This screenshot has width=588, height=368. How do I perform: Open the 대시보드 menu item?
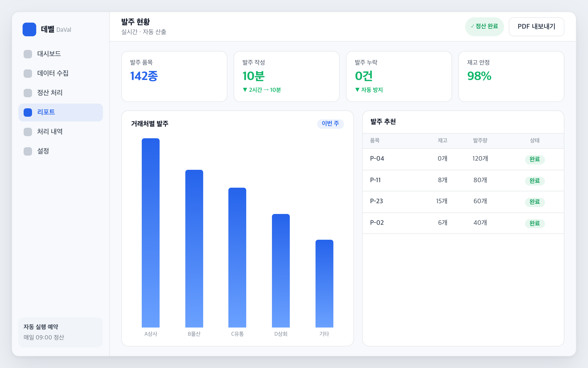tap(61, 54)
